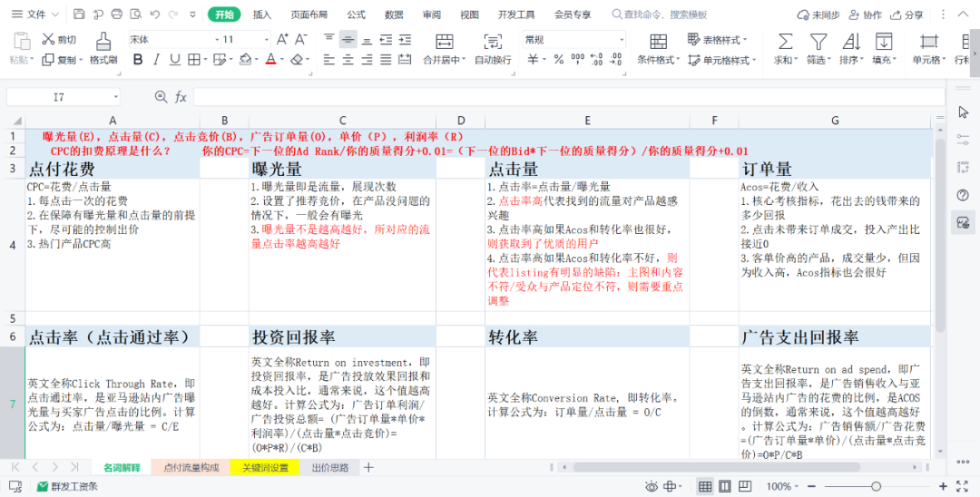This screenshot has width=980, height=497.
Task: Click the Format Painter (格式刷) icon
Action: tap(103, 42)
